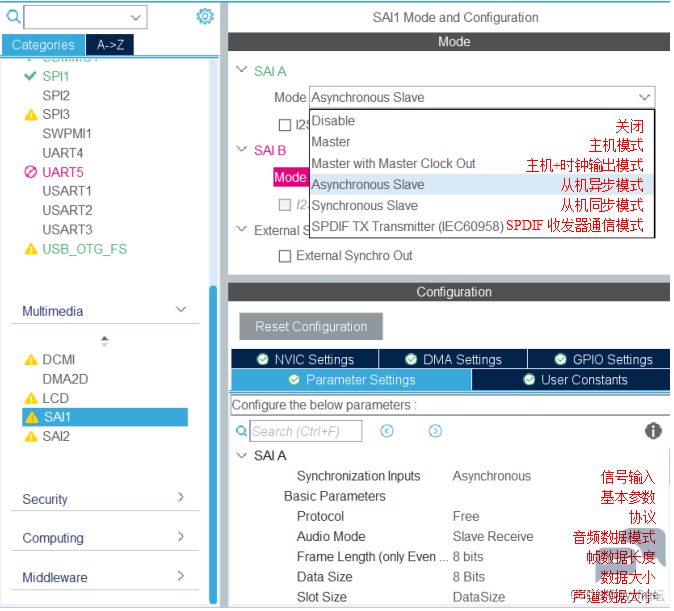Go to next search result arrow
674x611 pixels.
click(x=435, y=431)
